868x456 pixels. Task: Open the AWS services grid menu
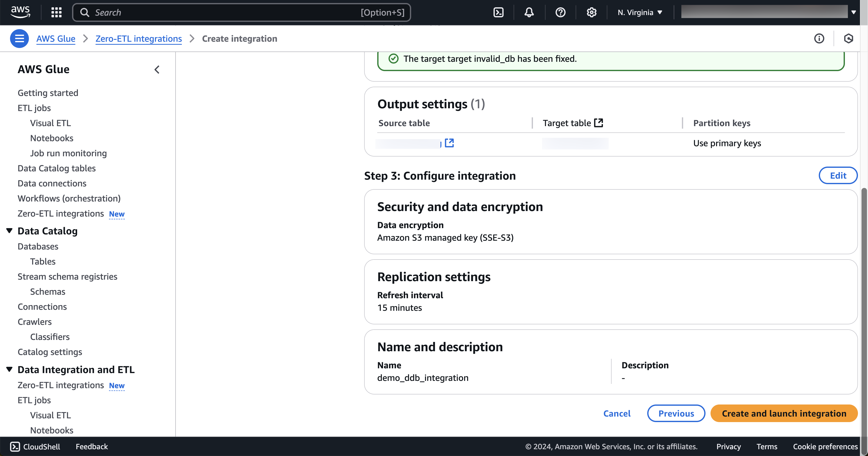pos(56,13)
